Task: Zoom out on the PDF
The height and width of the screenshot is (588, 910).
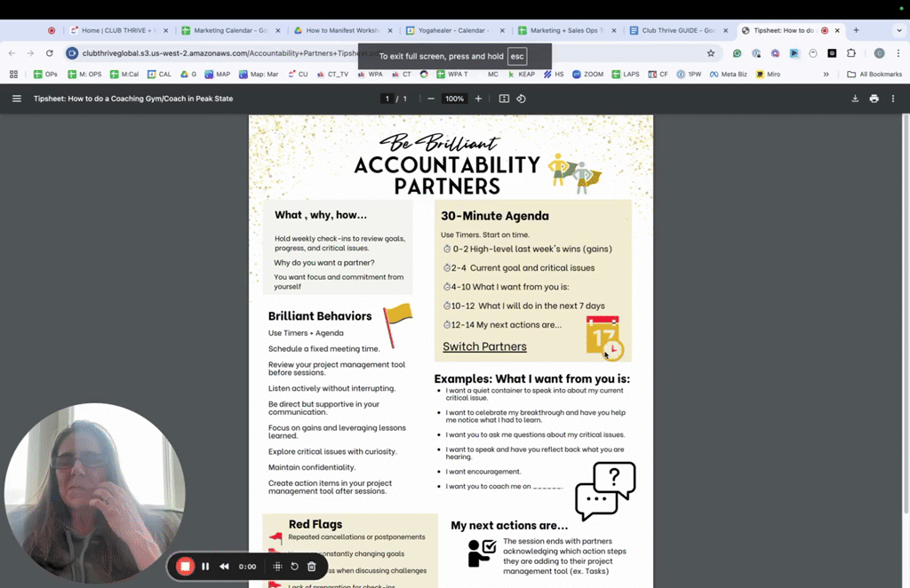Action: pyautogui.click(x=430, y=99)
